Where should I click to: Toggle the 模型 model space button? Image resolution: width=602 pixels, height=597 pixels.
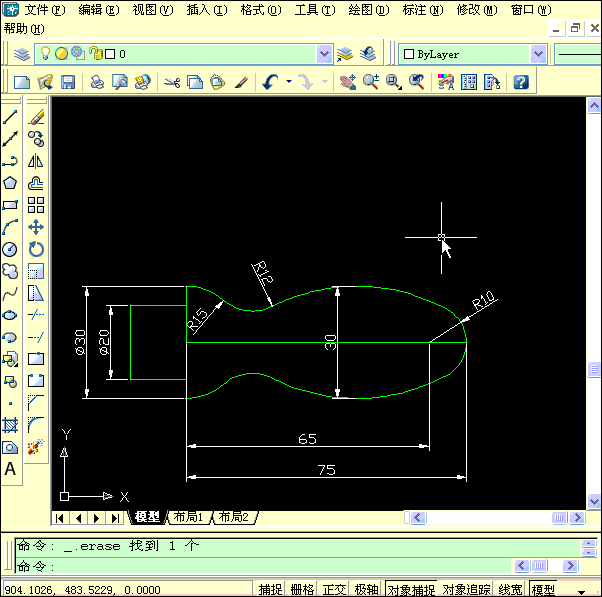coord(543,589)
